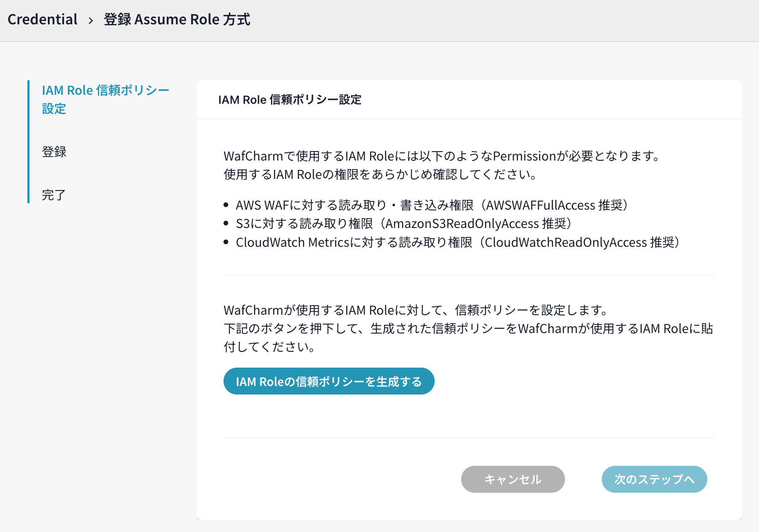Click the 登録 Assume Role 方式 breadcrumb title
Screen dimensions: 759x532
[177, 20]
